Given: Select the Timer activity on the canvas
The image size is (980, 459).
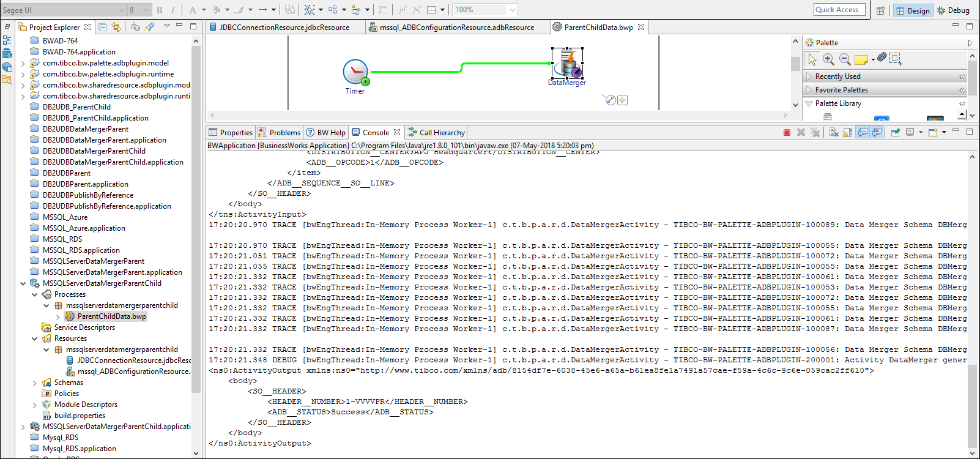Looking at the screenshot, I should pyautogui.click(x=355, y=72).
